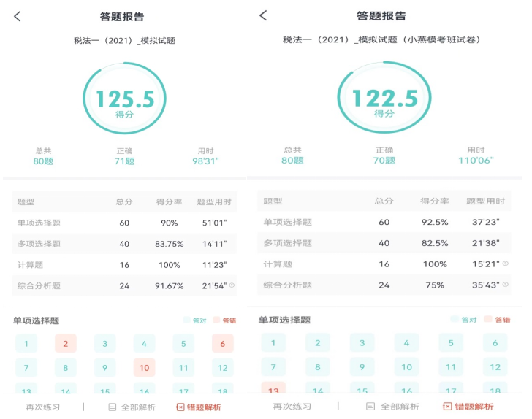Open question 11 in left report
Image resolution: width=532 pixels, height=419 pixels.
click(183, 367)
